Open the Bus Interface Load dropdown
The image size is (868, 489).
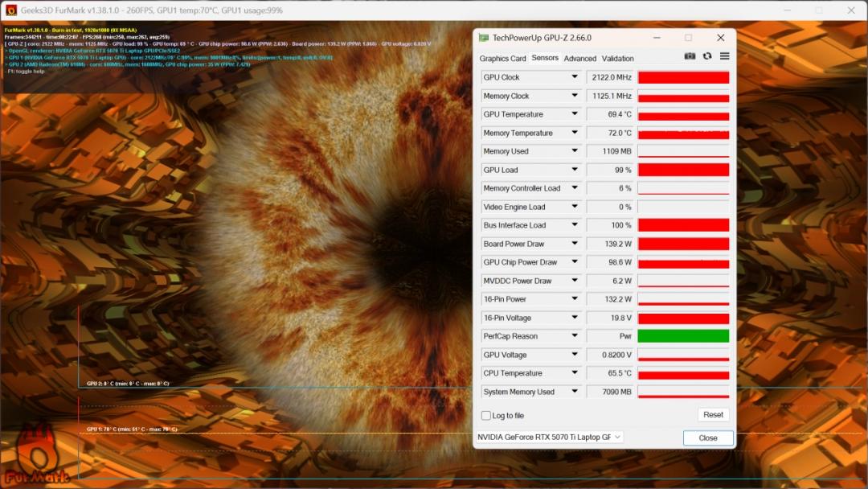[575, 225]
